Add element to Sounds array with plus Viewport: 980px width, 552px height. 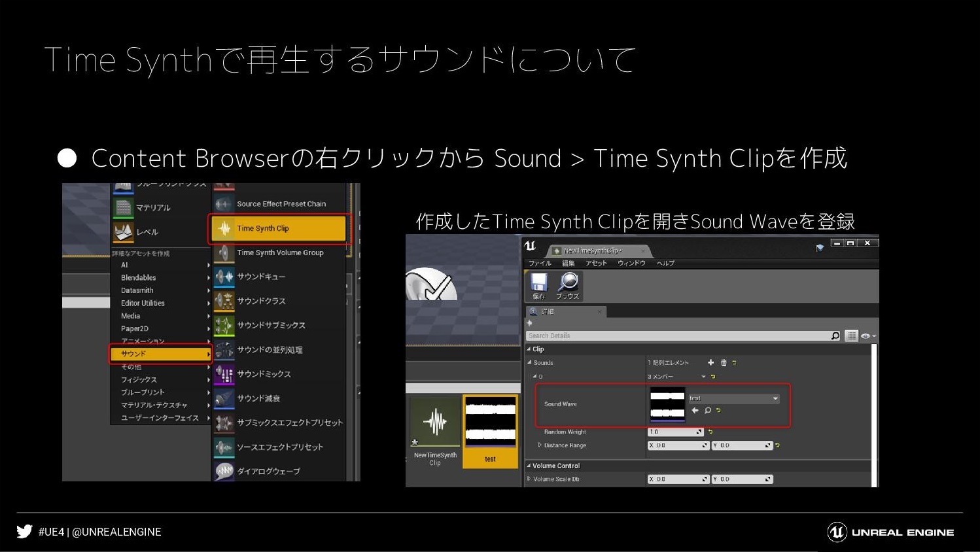pos(711,362)
